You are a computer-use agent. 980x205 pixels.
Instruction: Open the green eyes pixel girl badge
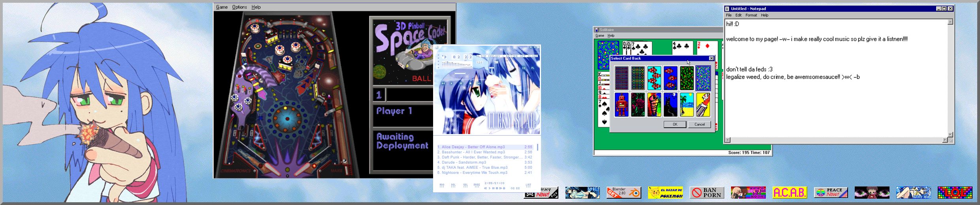point(872,192)
